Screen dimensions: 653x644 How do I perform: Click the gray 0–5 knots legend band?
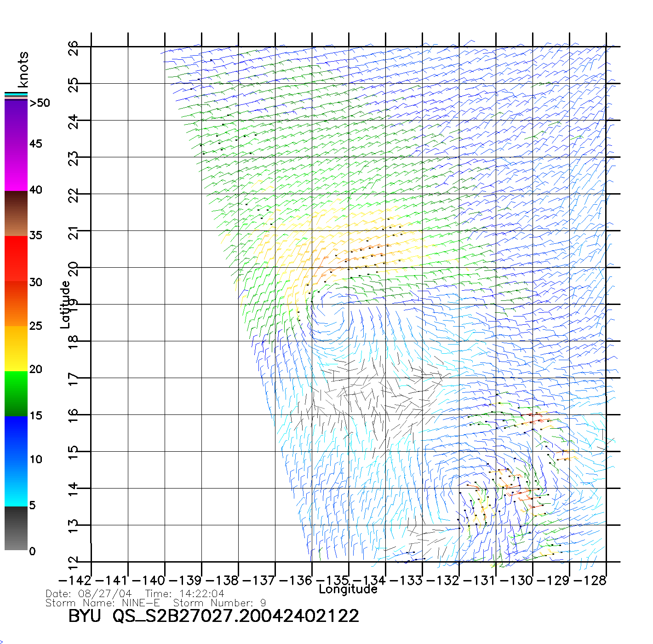tap(16, 528)
